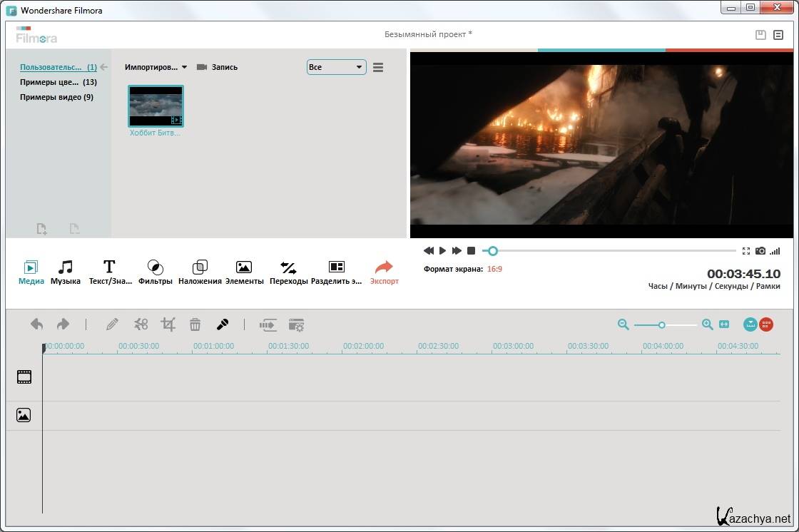Expand the Все filter combo box

[336, 67]
